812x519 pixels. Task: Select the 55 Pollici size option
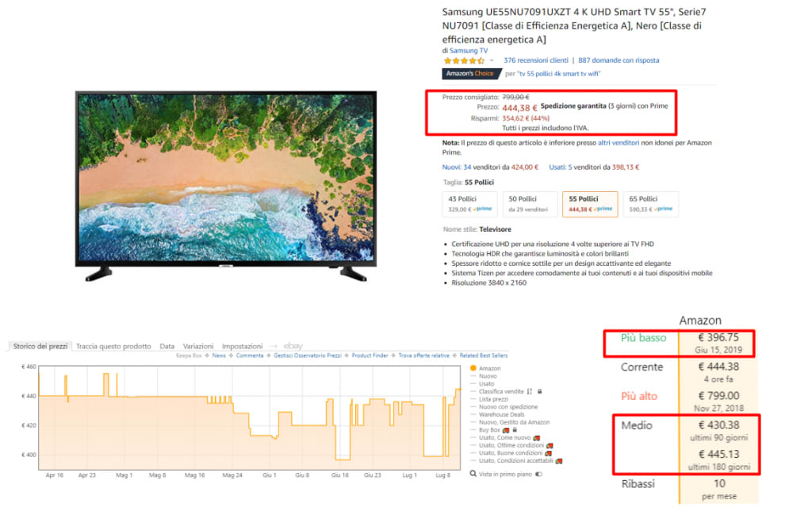tap(590, 204)
